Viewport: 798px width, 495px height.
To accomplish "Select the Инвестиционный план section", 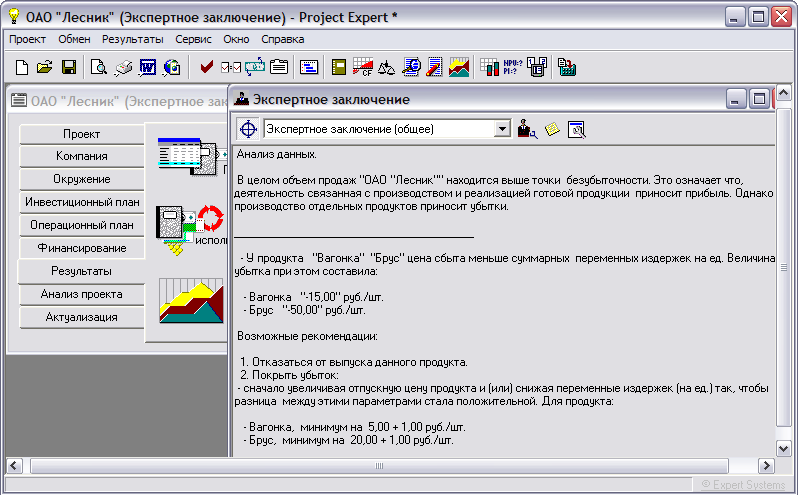I will [x=81, y=202].
